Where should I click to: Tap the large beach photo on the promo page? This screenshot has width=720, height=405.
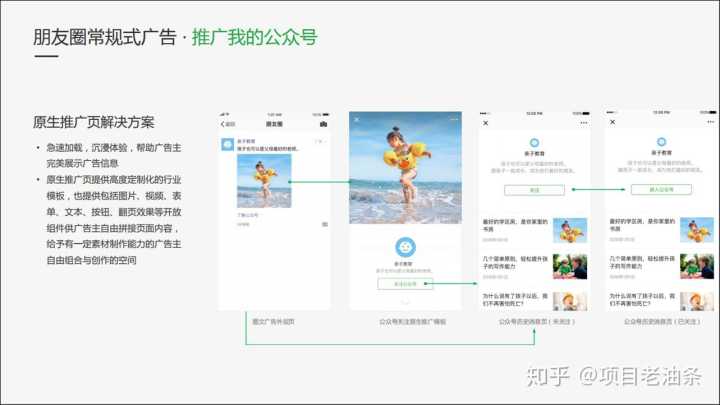pos(405,168)
